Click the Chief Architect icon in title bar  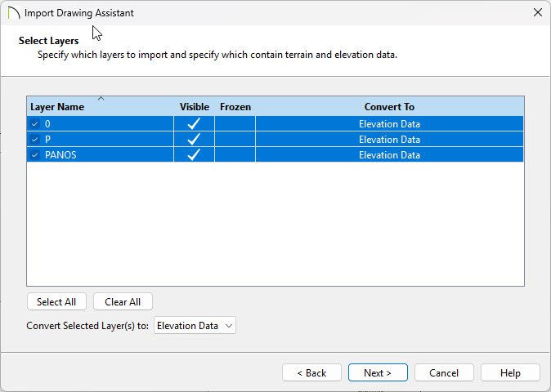tap(12, 13)
